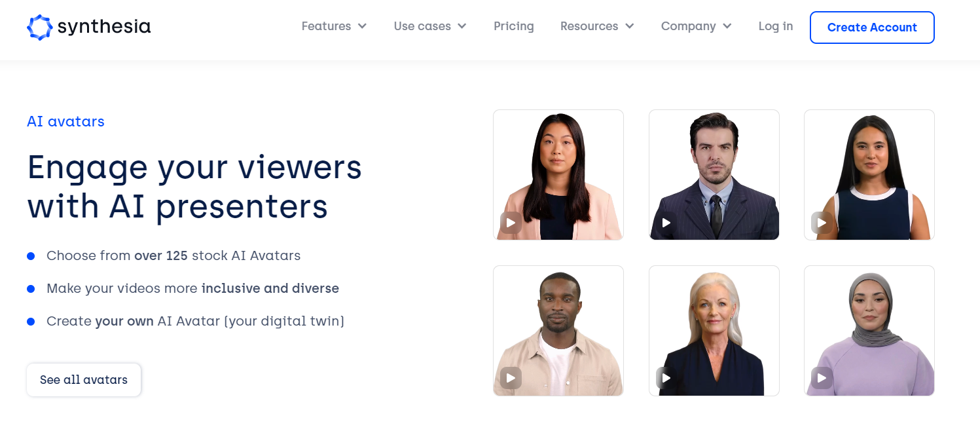This screenshot has width=980, height=433.
Task: Play the pinstripe suit man avatar video
Action: pyautogui.click(x=666, y=223)
